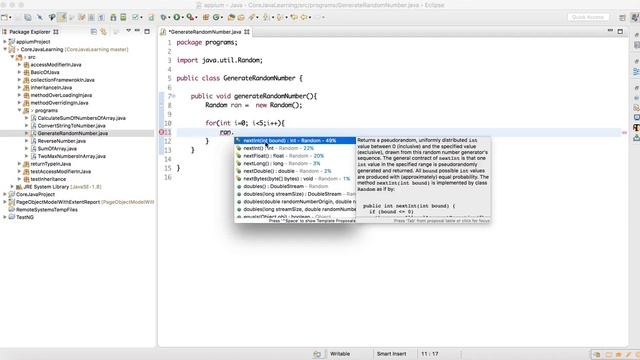Select the methodOverridingInJava package

pyautogui.click(x=59, y=103)
